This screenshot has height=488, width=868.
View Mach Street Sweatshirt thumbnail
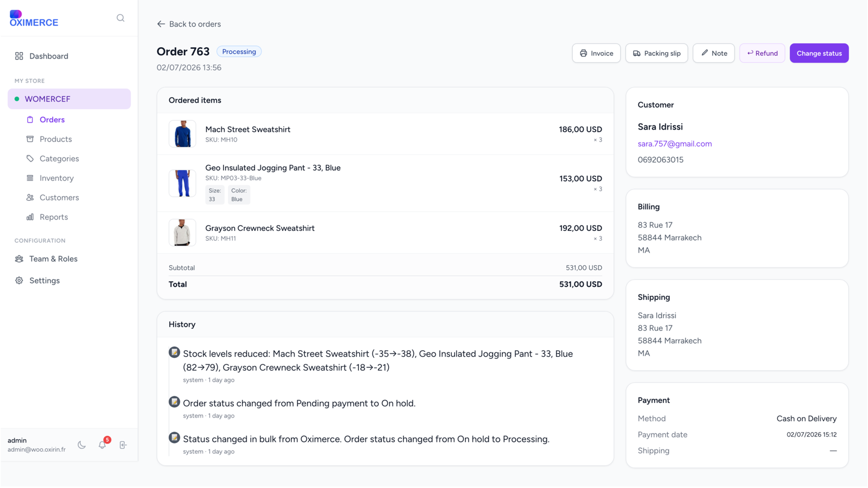click(x=182, y=134)
